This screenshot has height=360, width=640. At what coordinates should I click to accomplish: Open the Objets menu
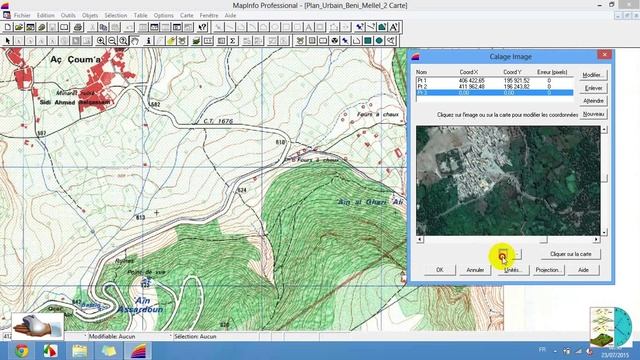point(90,16)
